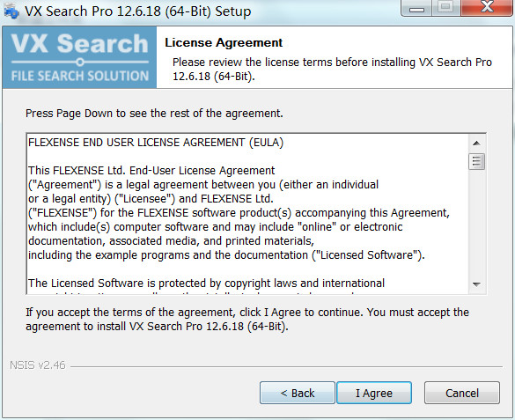Viewport: 515px width, 420px height.
Task: Accept the license with I Agree
Action: (374, 393)
